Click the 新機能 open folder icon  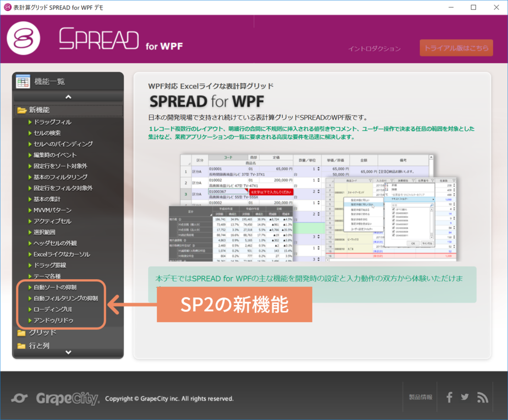tap(22, 111)
